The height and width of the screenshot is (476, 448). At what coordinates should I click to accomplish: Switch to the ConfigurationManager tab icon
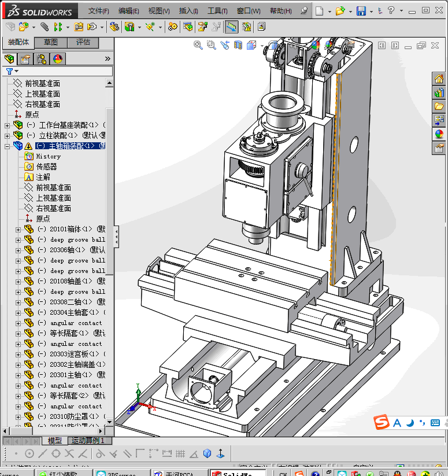point(42,59)
